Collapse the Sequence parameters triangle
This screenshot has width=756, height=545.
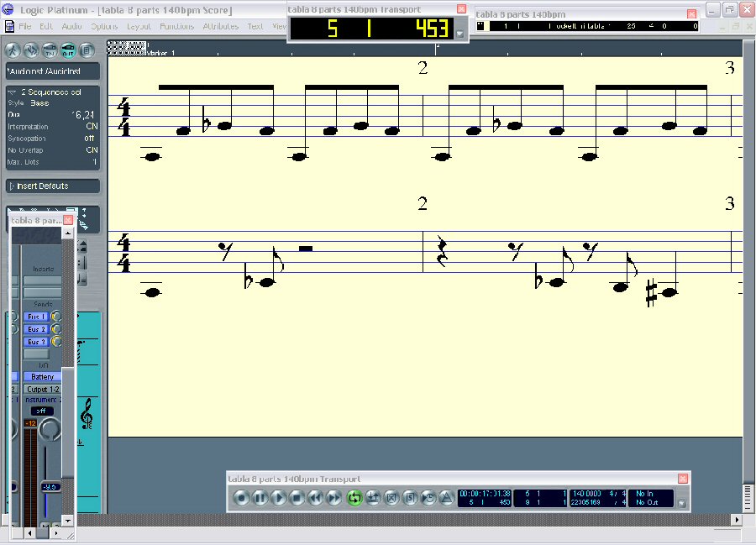12,92
